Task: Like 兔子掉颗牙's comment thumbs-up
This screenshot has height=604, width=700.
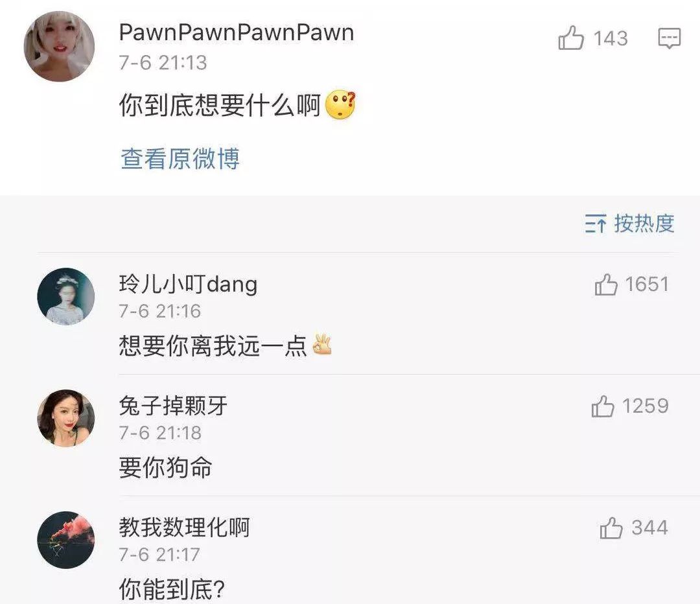Action: (603, 406)
